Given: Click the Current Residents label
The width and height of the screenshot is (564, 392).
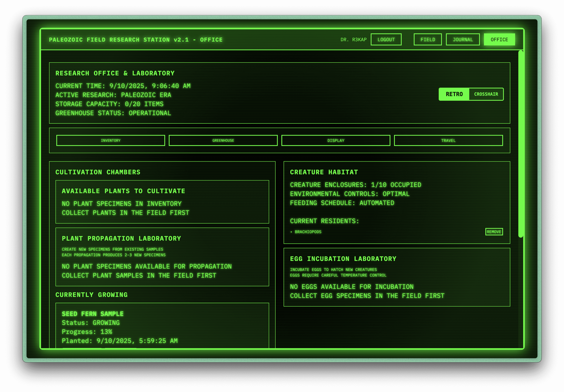Looking at the screenshot, I should (x=324, y=221).
